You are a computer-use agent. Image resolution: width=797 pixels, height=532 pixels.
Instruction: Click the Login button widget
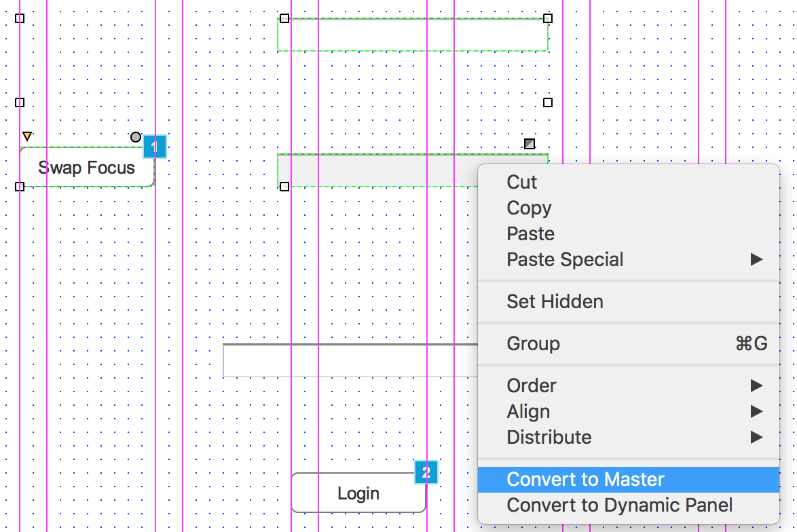[x=358, y=493]
